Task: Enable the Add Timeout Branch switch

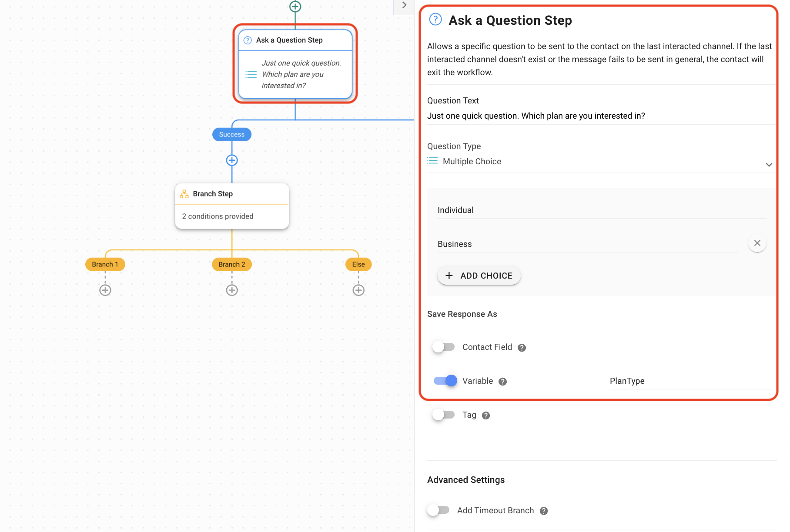Action: click(x=439, y=510)
